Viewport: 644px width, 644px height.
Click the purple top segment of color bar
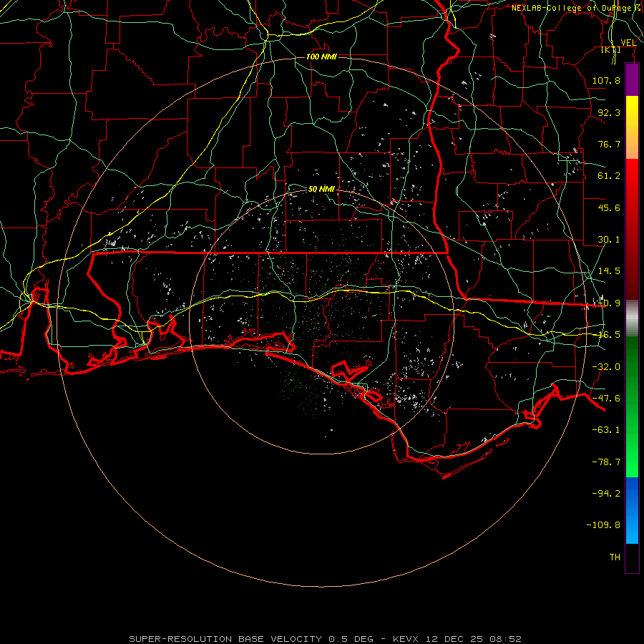[632, 79]
